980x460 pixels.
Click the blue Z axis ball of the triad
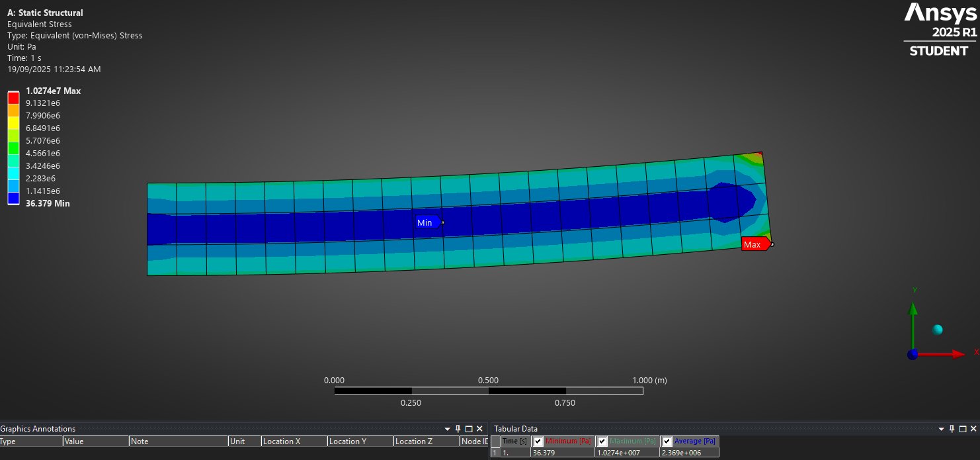click(913, 355)
